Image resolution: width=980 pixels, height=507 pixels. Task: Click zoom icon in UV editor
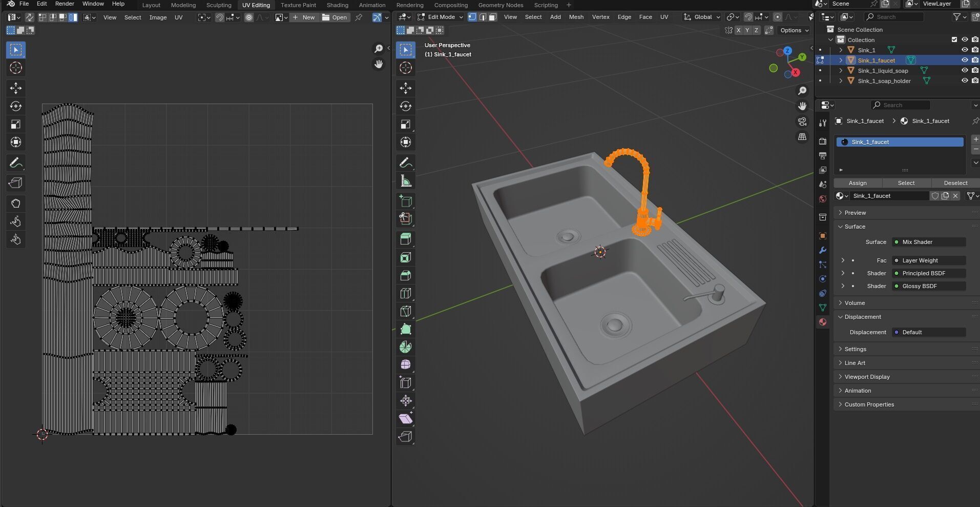tap(379, 49)
